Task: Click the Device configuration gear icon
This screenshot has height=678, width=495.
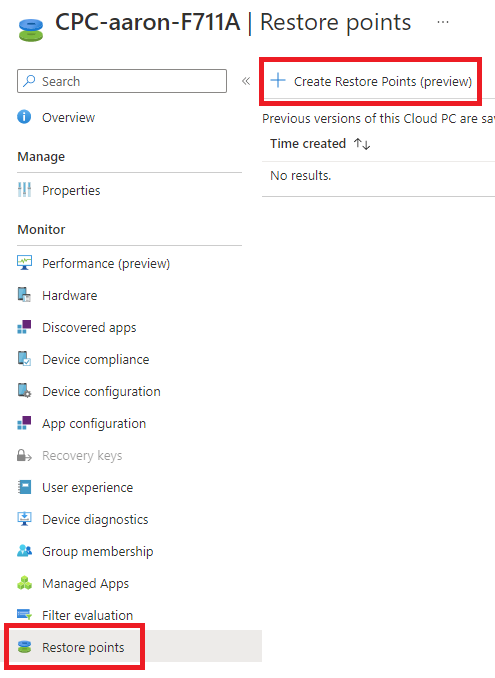Action: coord(24,391)
